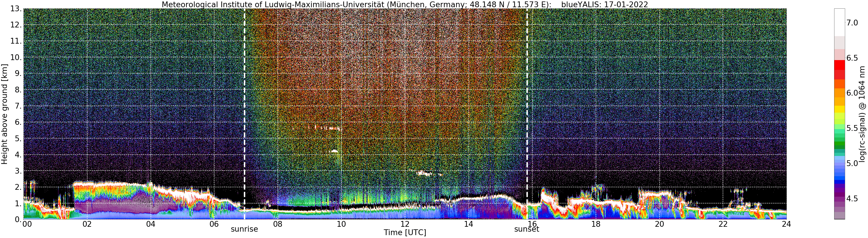Click the time axis tick label 14
Screen dimensions: 868x238
468,224
